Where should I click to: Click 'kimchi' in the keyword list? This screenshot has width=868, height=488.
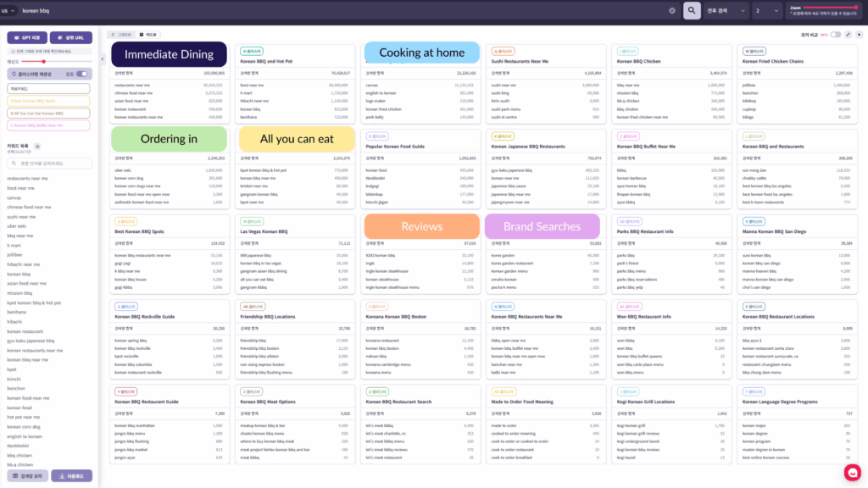(x=14, y=379)
